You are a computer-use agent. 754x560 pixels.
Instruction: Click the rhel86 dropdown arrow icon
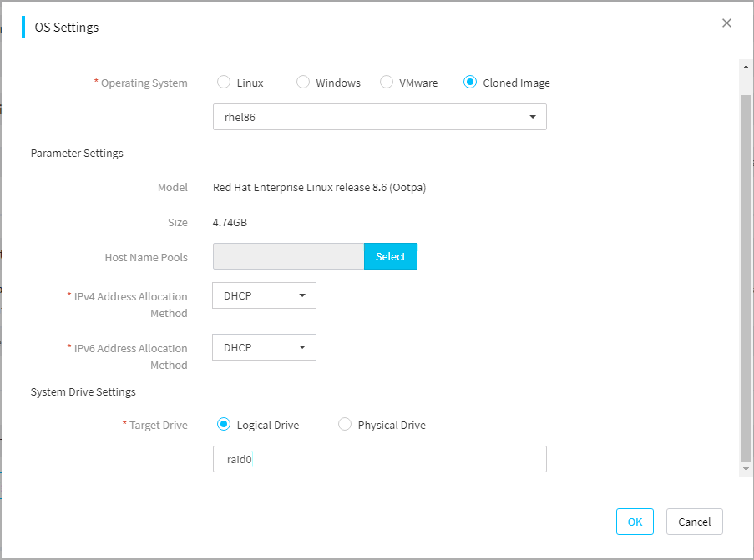533,117
